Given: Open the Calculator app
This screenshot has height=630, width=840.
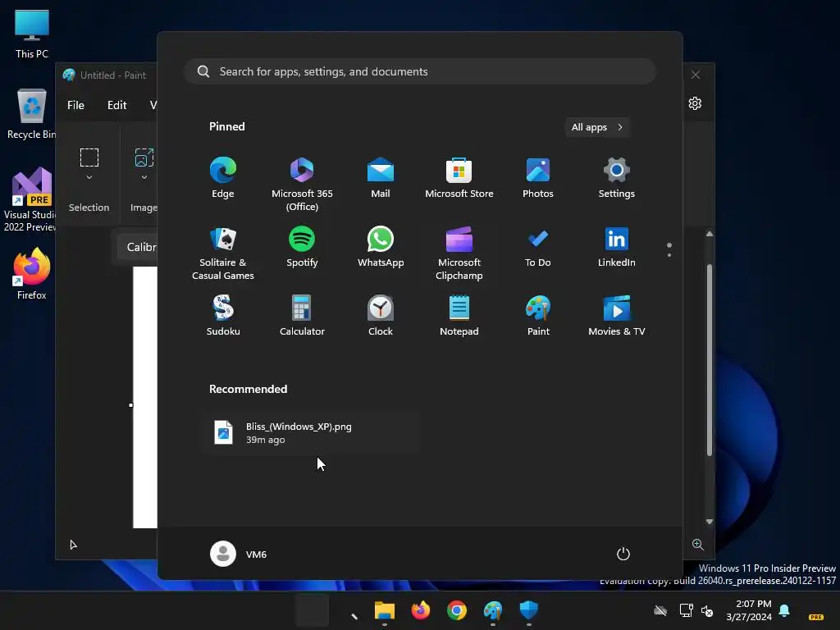Looking at the screenshot, I should pyautogui.click(x=302, y=316).
